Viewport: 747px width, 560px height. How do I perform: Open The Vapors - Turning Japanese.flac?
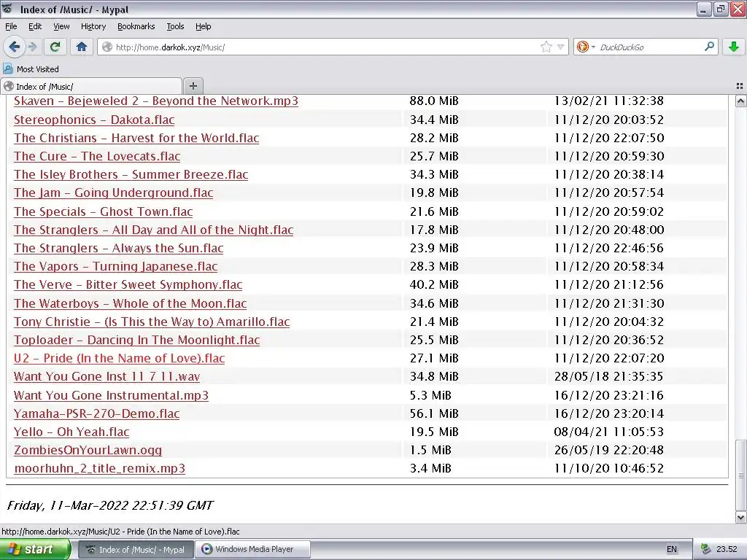[116, 266]
